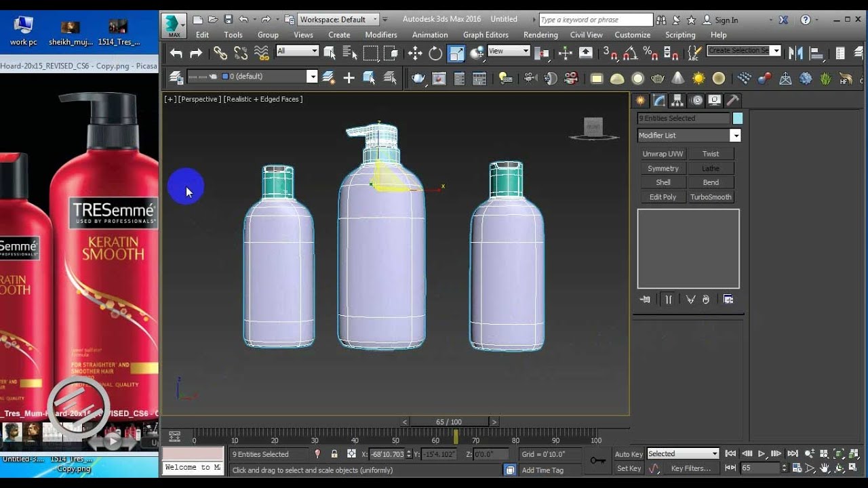Open the View reference coordinate dropdown

pos(509,51)
